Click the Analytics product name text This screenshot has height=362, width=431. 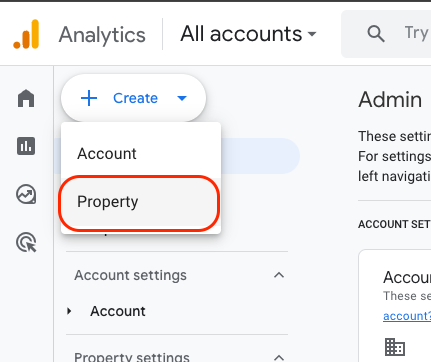pyautogui.click(x=102, y=35)
